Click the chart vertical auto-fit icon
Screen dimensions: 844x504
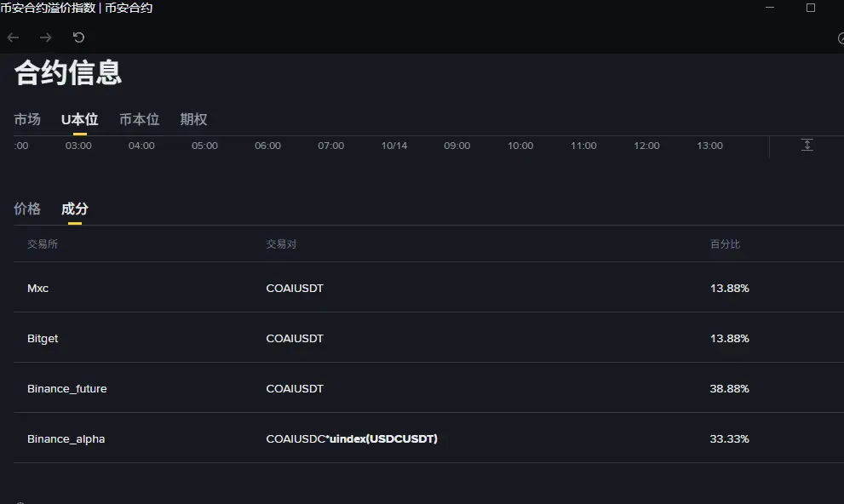pos(807,146)
